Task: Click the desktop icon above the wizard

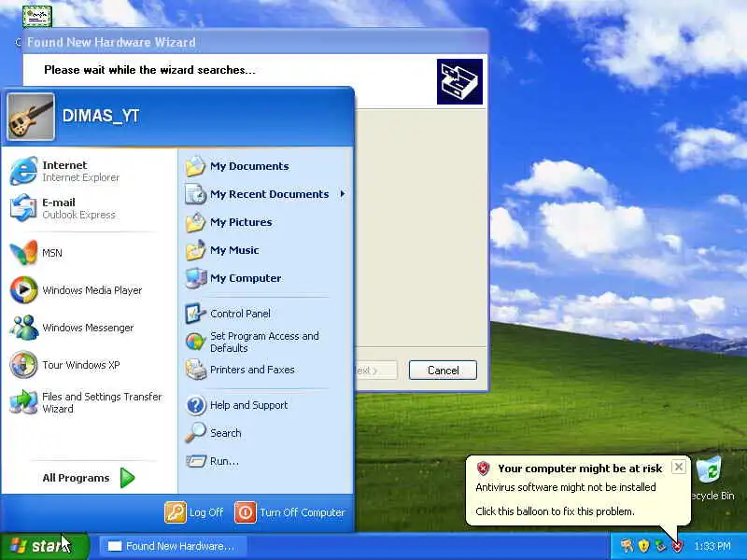Action: click(x=37, y=17)
